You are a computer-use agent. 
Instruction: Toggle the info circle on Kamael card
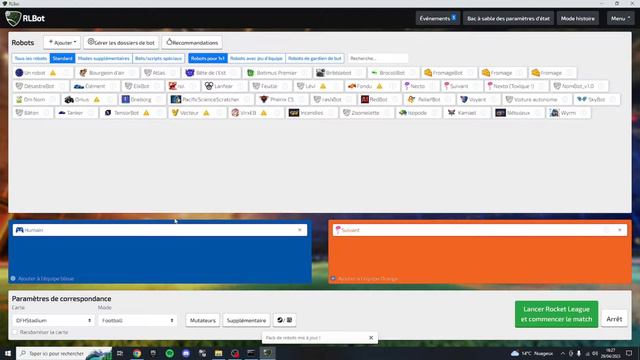point(484,113)
